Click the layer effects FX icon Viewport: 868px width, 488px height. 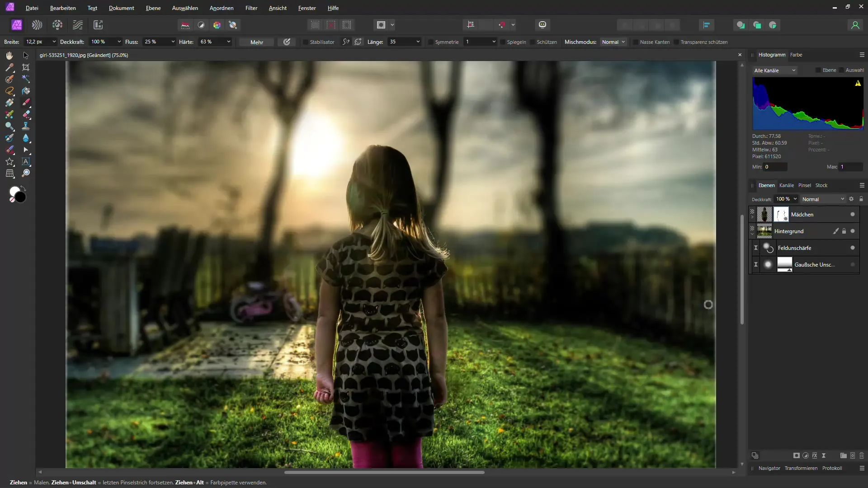pyautogui.click(x=815, y=455)
